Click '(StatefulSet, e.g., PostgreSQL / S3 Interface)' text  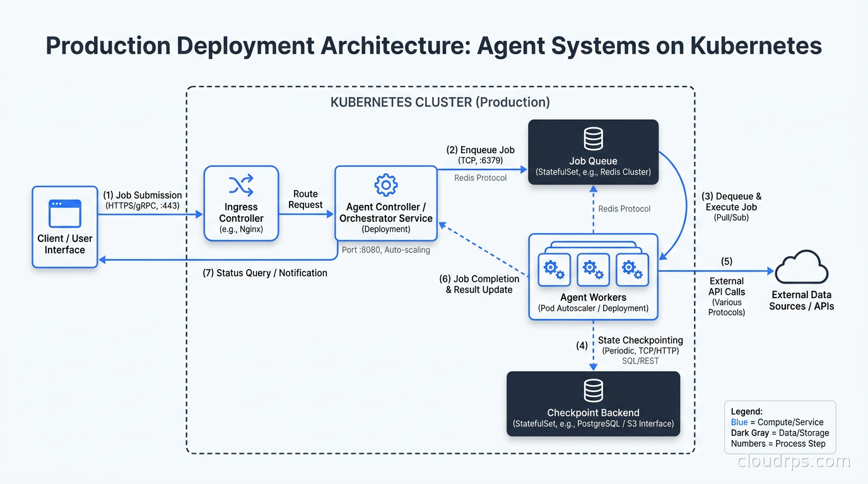(593, 423)
